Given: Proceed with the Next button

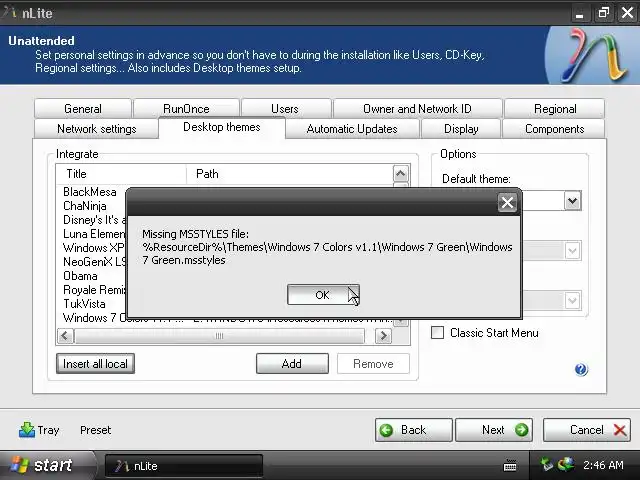Looking at the screenshot, I should 494,430.
